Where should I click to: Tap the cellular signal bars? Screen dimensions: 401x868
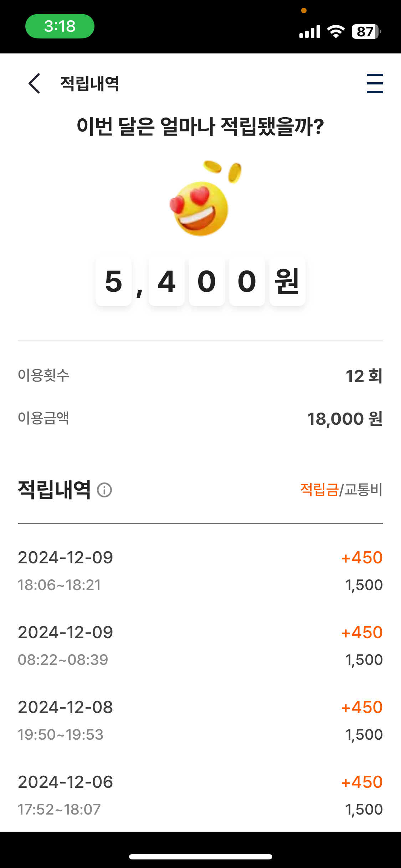tap(310, 32)
